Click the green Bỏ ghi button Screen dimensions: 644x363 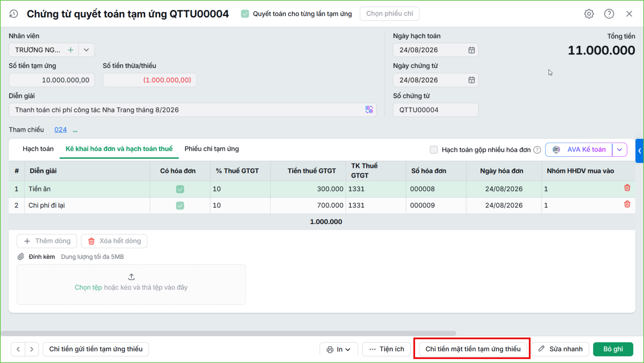point(613,349)
